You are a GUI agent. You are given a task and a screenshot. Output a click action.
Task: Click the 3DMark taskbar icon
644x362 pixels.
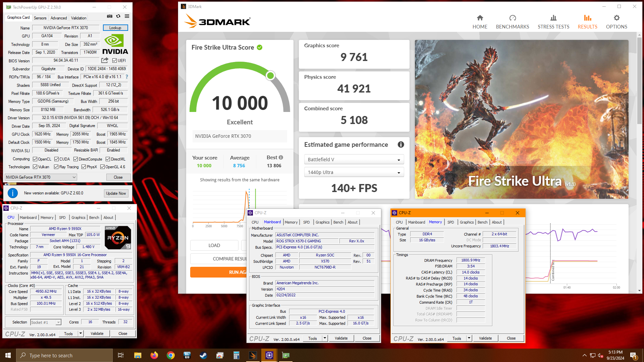click(x=253, y=355)
